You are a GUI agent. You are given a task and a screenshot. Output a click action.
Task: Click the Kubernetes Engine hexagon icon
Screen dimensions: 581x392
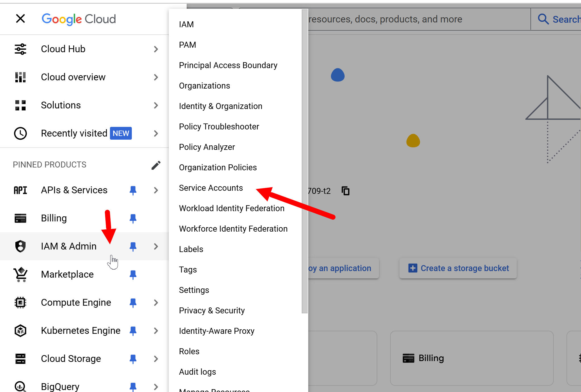point(20,331)
